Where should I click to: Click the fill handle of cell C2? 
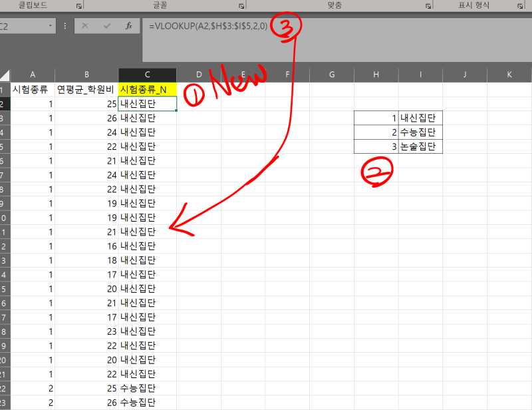[x=176, y=110]
